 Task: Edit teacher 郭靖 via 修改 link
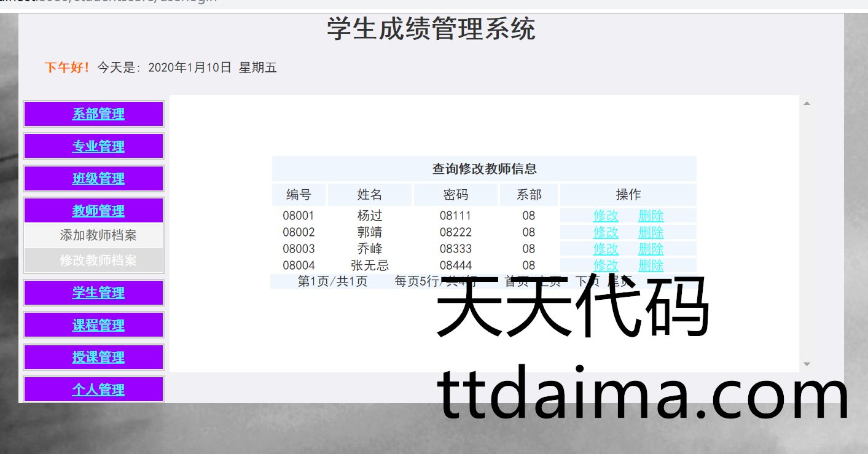(606, 232)
